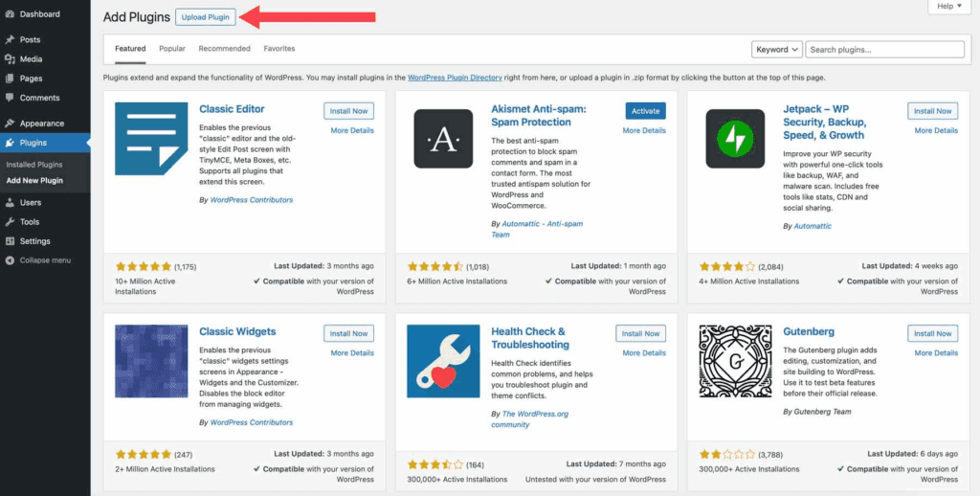Click the Pages icon in sidebar
Viewport: 980px width, 496px height.
pos(10,79)
